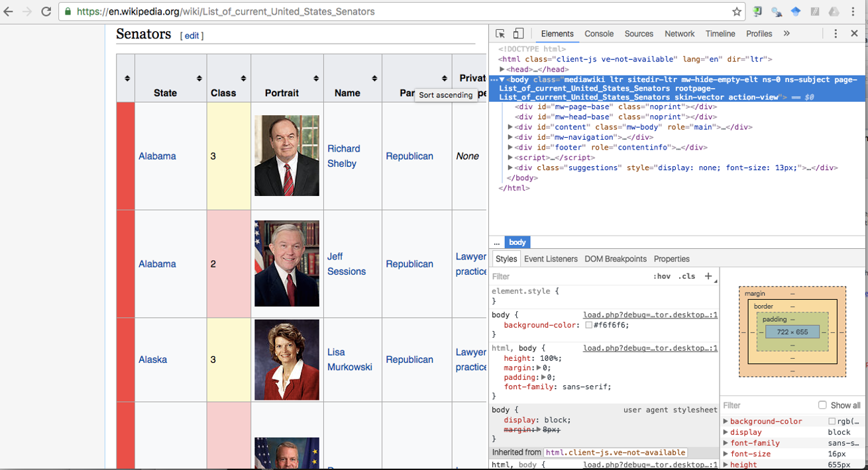Open the first load.php stylesheet source link
Viewport: 868px width, 470px height.
coord(651,315)
